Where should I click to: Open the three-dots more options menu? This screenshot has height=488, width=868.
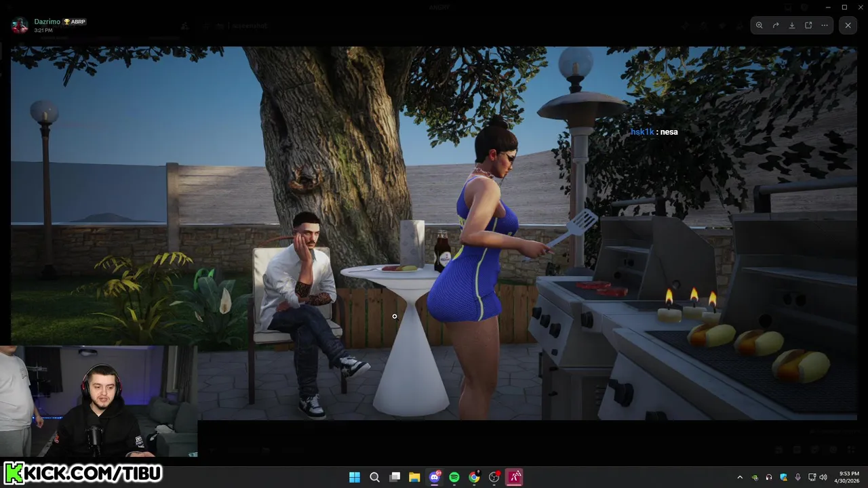pyautogui.click(x=825, y=25)
